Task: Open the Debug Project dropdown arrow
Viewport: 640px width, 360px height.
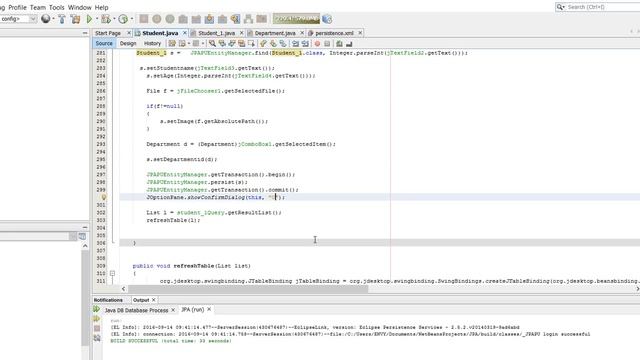Action: [x=114, y=19]
